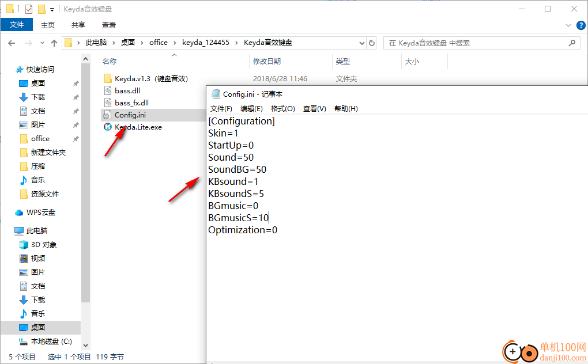The height and width of the screenshot is (364, 588).
Task: Open the 3D 对象 icon
Action: (x=24, y=245)
